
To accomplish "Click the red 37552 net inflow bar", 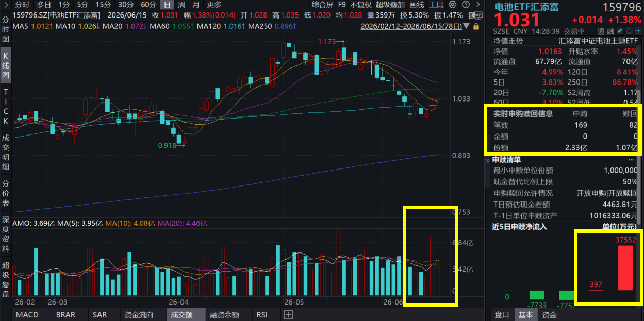I will 625,268.
